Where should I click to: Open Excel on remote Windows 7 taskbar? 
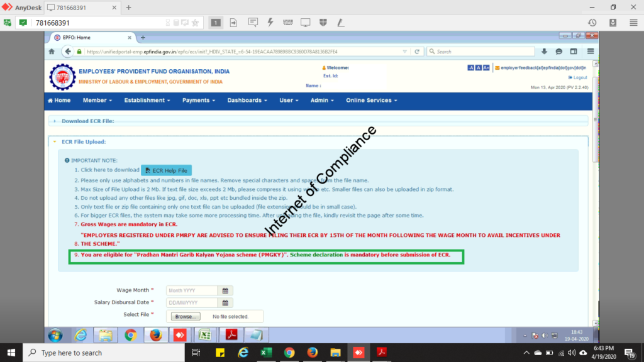click(205, 336)
